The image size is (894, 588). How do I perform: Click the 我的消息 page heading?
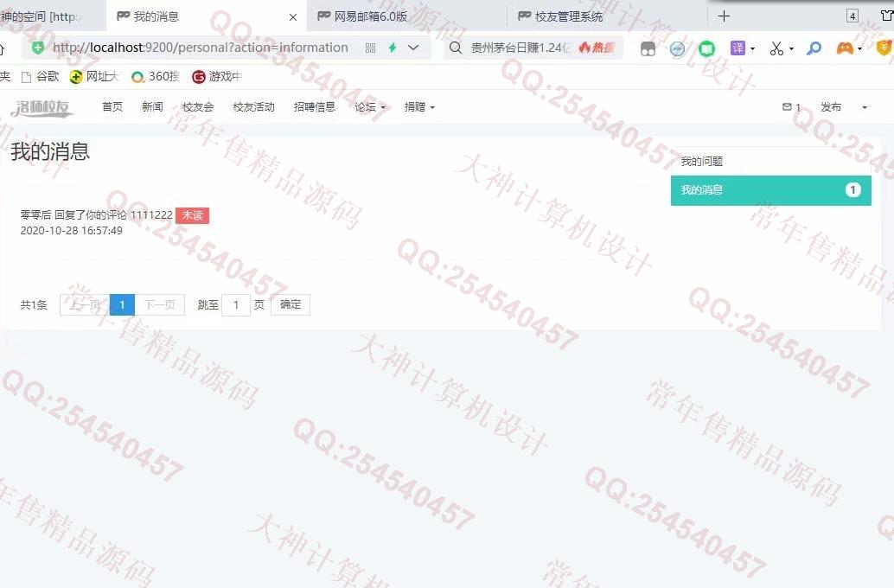coord(50,151)
